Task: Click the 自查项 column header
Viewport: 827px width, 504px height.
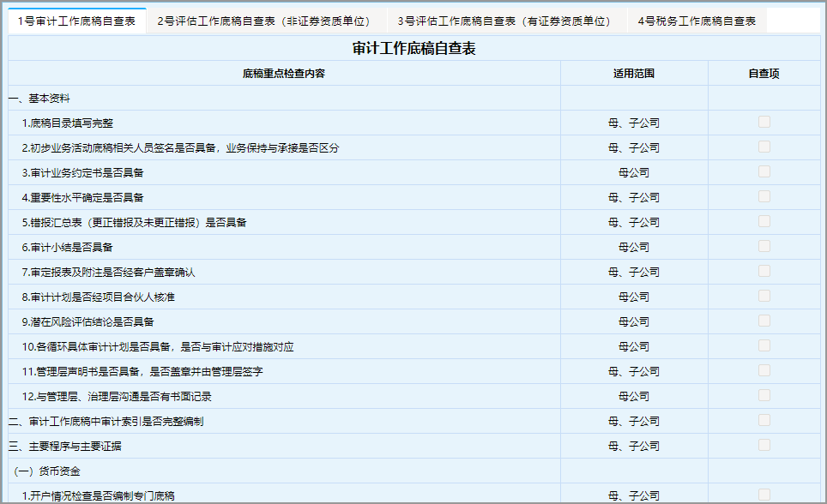Action: (x=764, y=74)
